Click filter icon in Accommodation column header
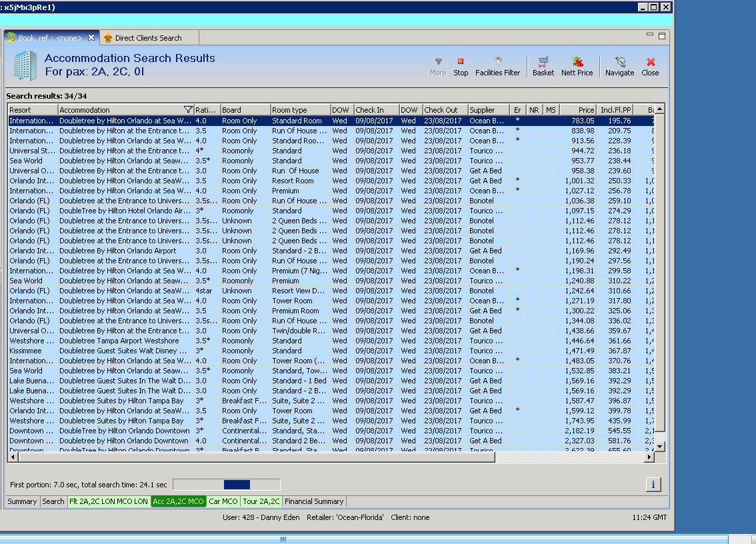Image resolution: width=756 pixels, height=544 pixels. pyautogui.click(x=188, y=110)
